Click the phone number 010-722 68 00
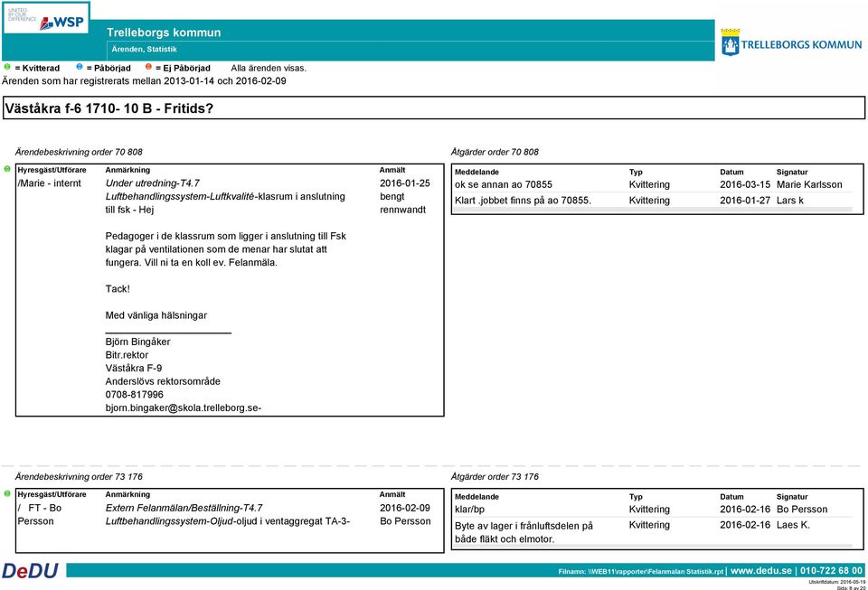Image resolution: width=868 pixels, height=590 pixels. [x=831, y=571]
